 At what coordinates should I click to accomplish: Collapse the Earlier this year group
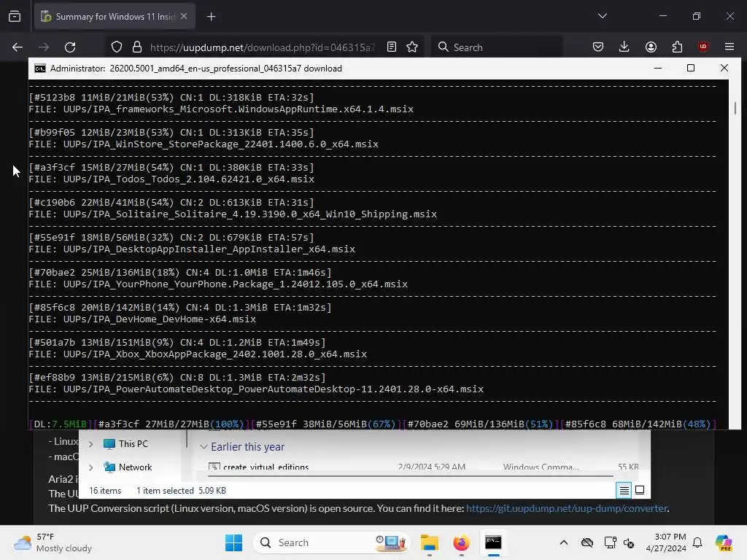click(x=204, y=447)
